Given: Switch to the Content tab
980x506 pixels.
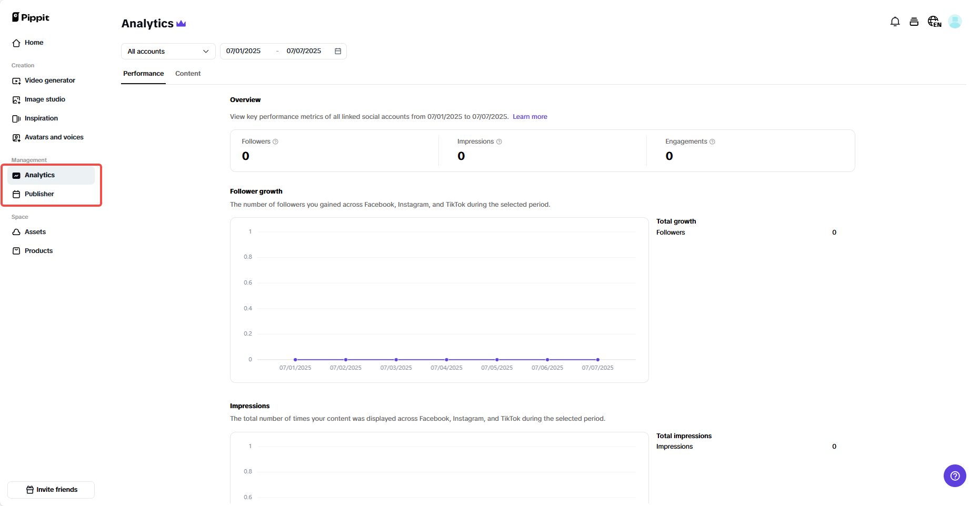Looking at the screenshot, I should pyautogui.click(x=188, y=73).
